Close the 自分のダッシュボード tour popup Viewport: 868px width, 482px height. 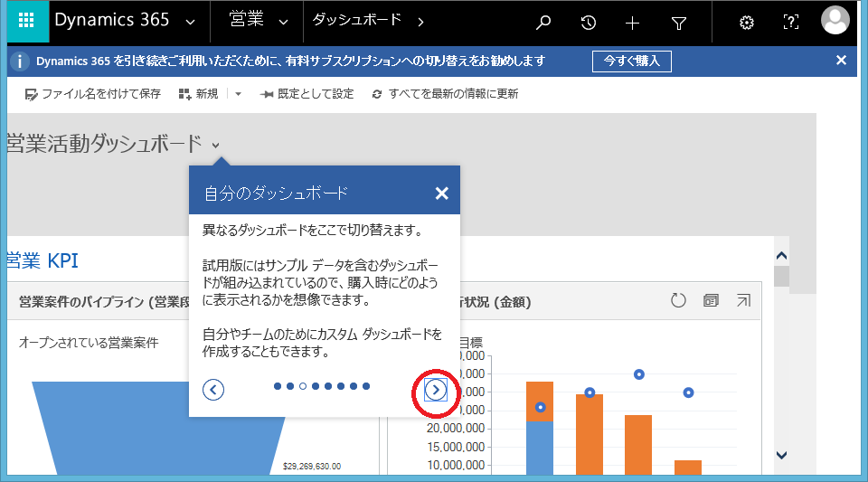[x=442, y=194]
